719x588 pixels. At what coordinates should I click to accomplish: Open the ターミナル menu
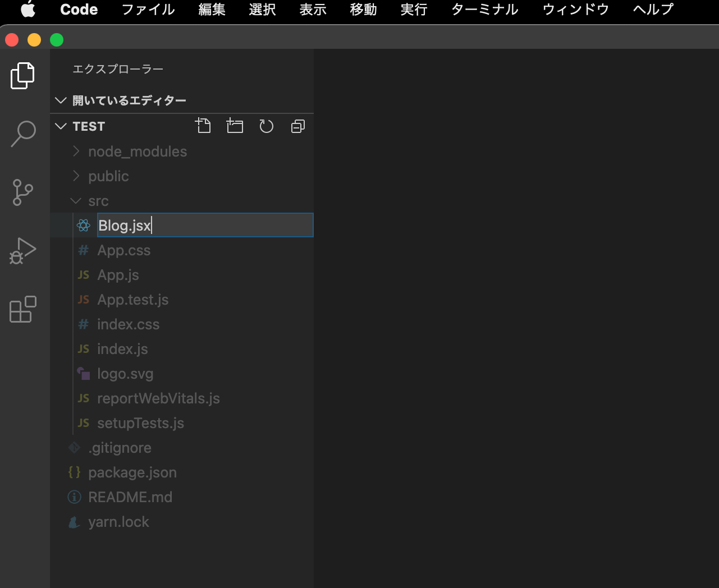click(x=485, y=10)
